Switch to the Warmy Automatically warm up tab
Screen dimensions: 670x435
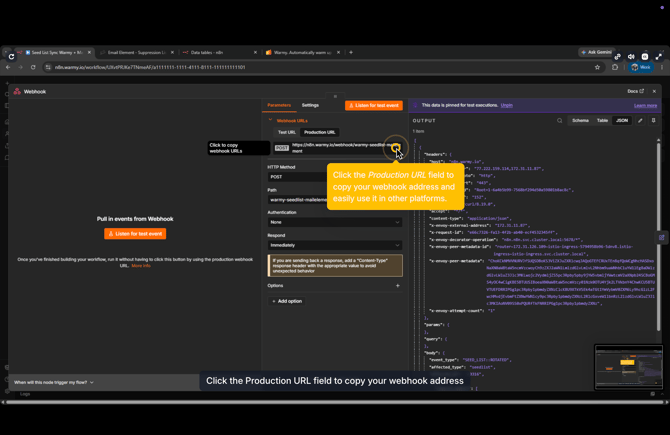click(303, 52)
